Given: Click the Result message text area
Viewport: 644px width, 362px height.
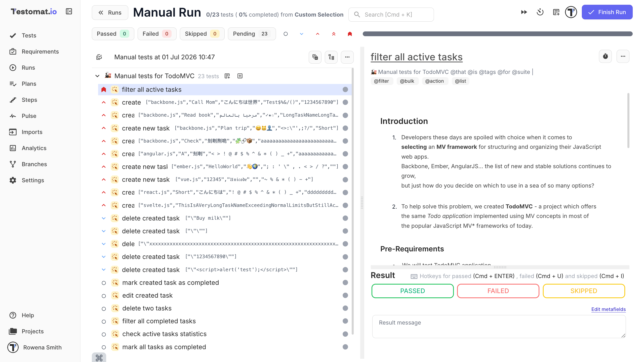Looking at the screenshot, I should pos(499,327).
